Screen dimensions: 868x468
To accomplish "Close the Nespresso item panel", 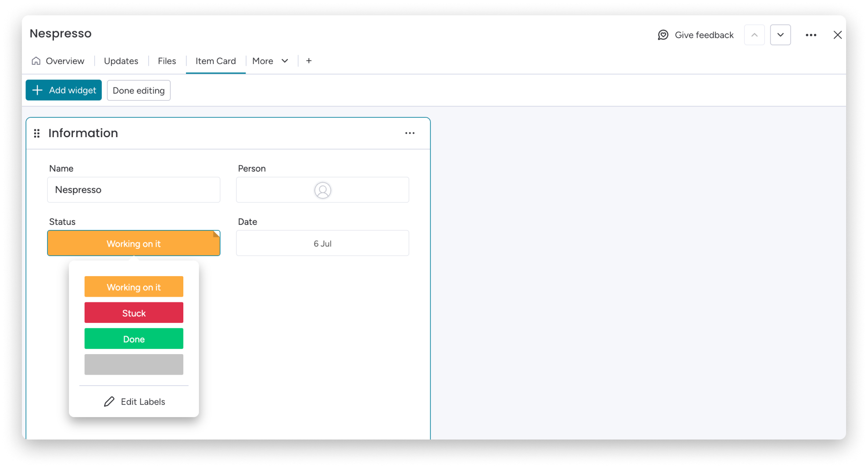I will (837, 35).
